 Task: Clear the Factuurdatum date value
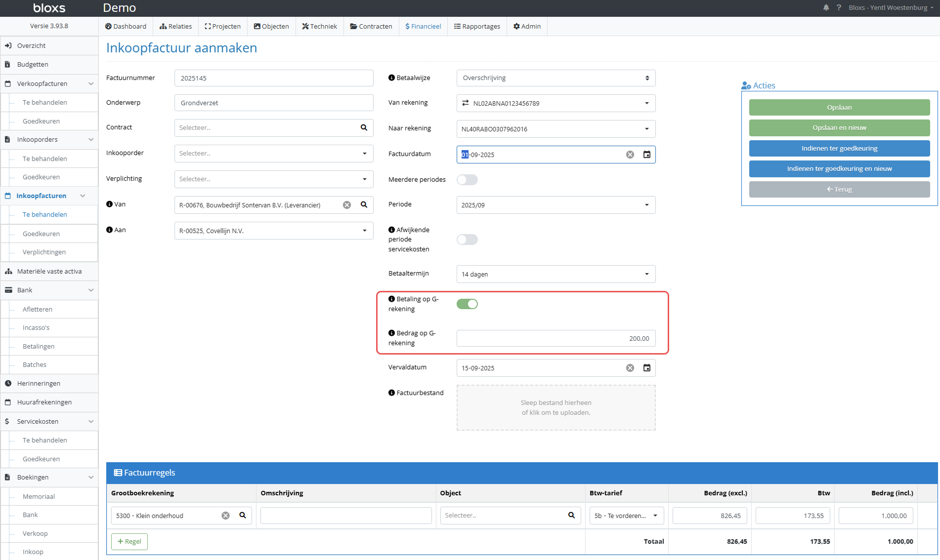630,155
